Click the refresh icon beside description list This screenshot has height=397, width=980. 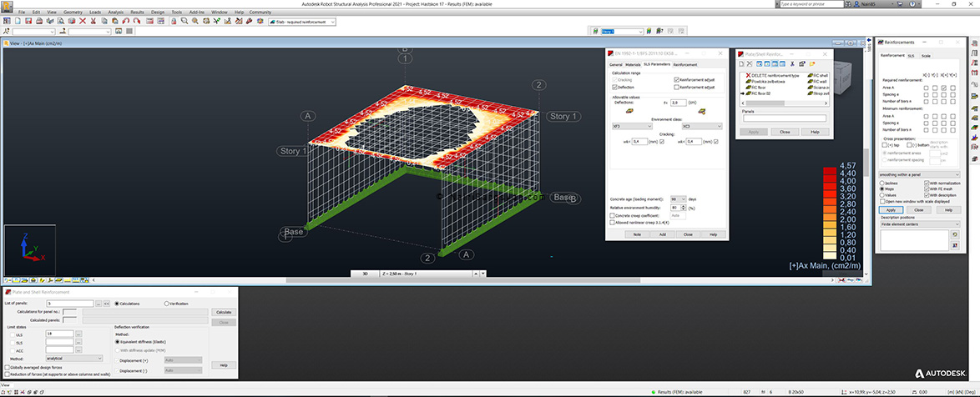[955, 234]
